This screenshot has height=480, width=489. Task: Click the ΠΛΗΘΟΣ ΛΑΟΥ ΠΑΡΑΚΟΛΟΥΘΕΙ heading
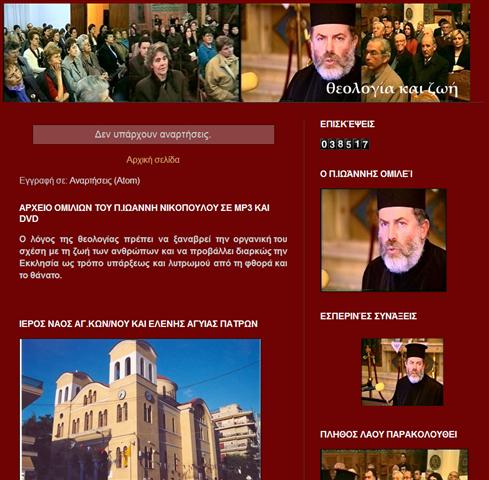[x=388, y=435]
